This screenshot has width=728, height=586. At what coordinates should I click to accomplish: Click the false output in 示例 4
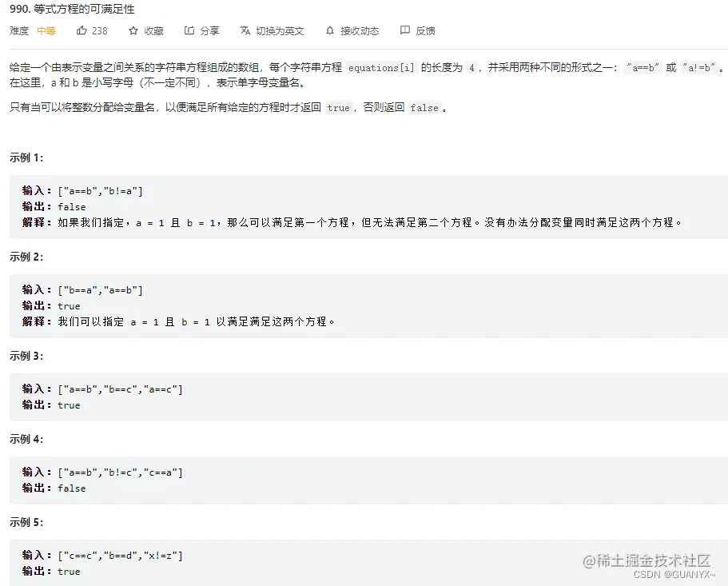pyautogui.click(x=71, y=488)
